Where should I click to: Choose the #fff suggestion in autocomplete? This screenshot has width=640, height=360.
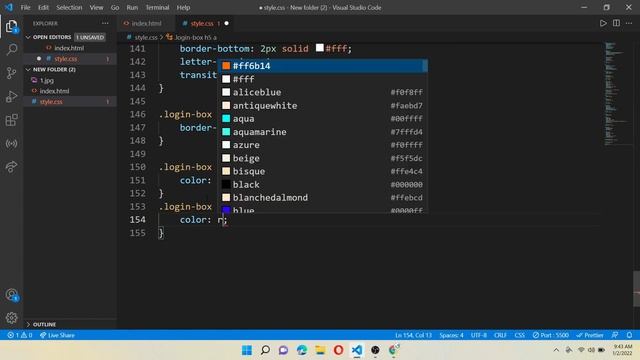click(322, 79)
